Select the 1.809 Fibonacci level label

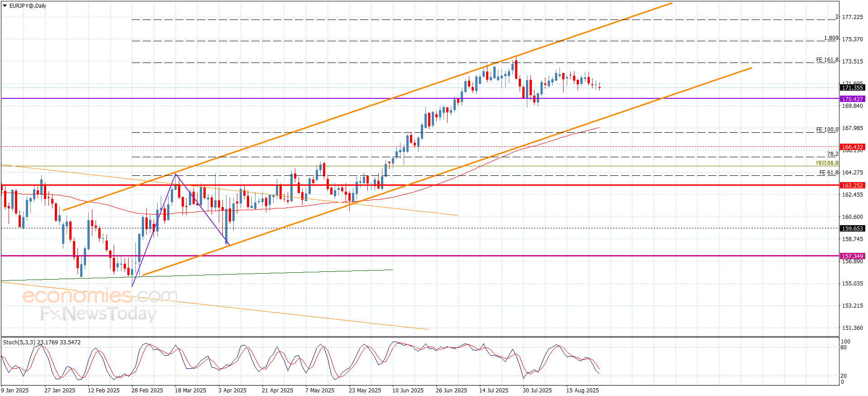831,38
